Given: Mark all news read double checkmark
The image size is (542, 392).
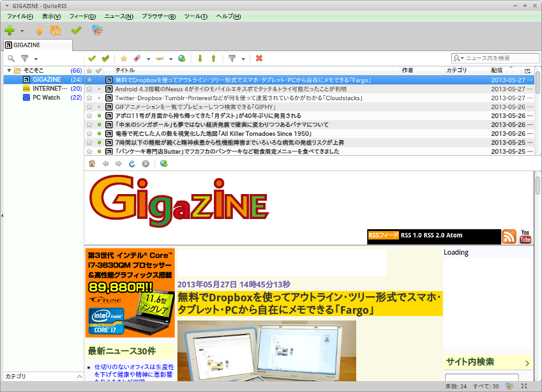Looking at the screenshot, I should coord(106,59).
